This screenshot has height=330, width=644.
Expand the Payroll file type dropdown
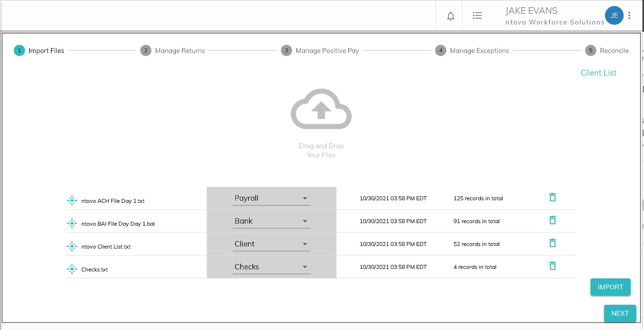272,198
